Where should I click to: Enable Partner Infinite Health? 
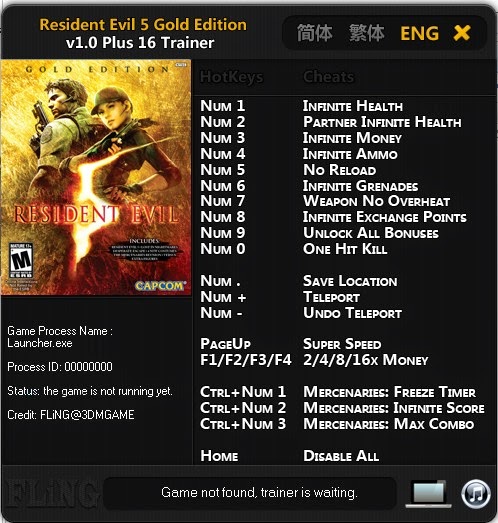pyautogui.click(x=382, y=122)
